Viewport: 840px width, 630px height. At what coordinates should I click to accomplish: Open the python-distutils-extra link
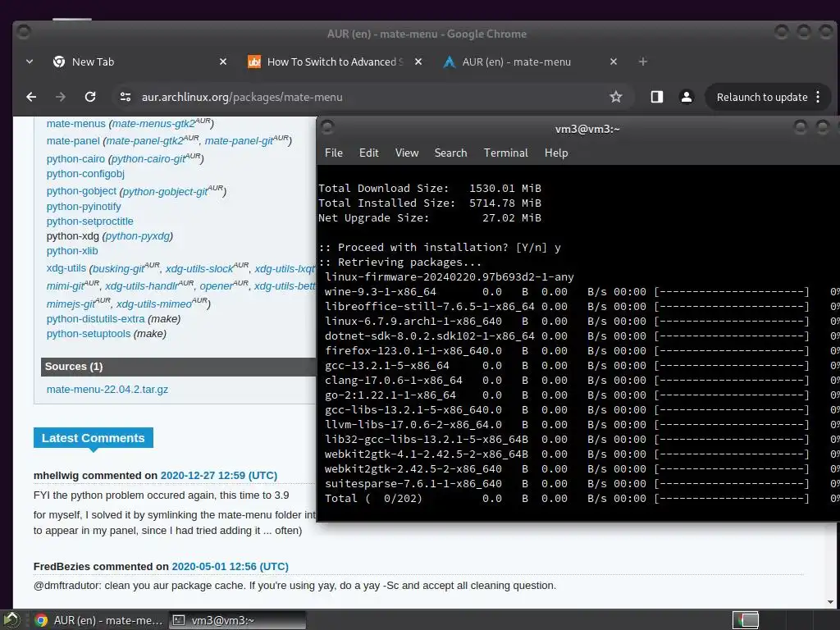tap(95, 319)
